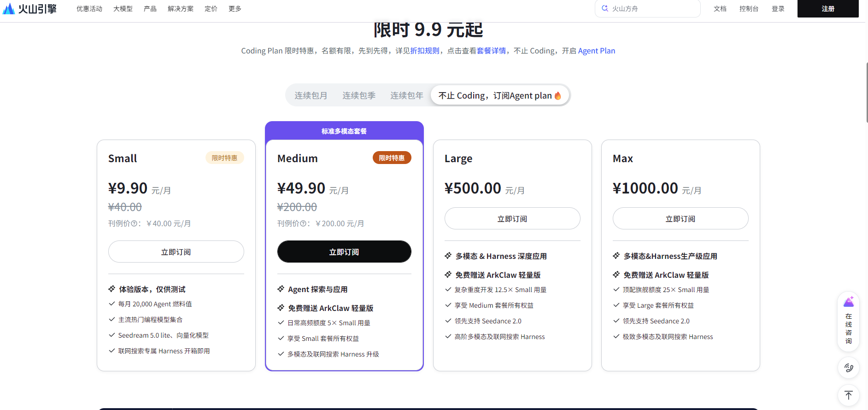Subscribe to the Medium plan
The height and width of the screenshot is (410, 868).
click(344, 252)
